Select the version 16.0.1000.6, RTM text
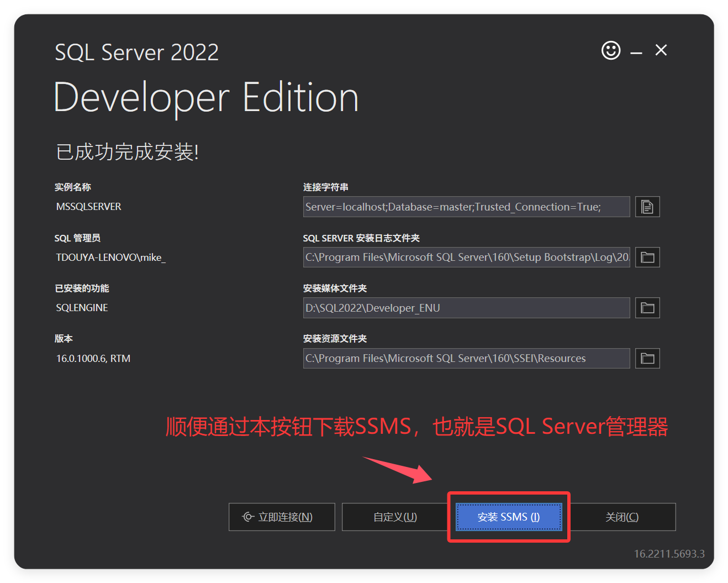This screenshot has width=728, height=583. click(93, 359)
